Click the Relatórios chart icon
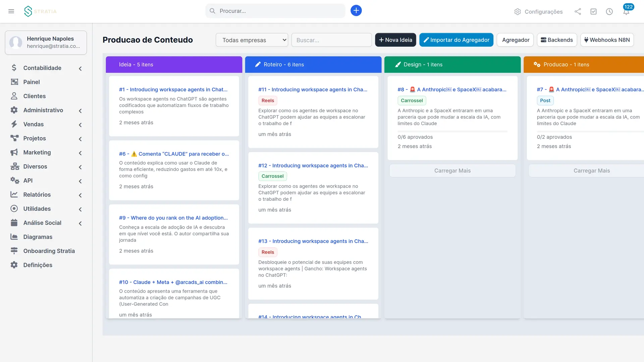This screenshot has width=644, height=362. pos(14,195)
